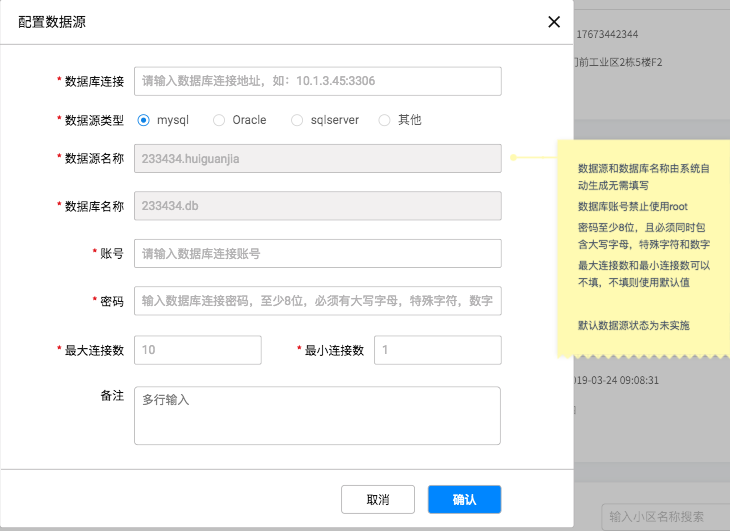Click the yellow tooltip note panel
The height and width of the screenshot is (531, 730).
tap(645, 245)
